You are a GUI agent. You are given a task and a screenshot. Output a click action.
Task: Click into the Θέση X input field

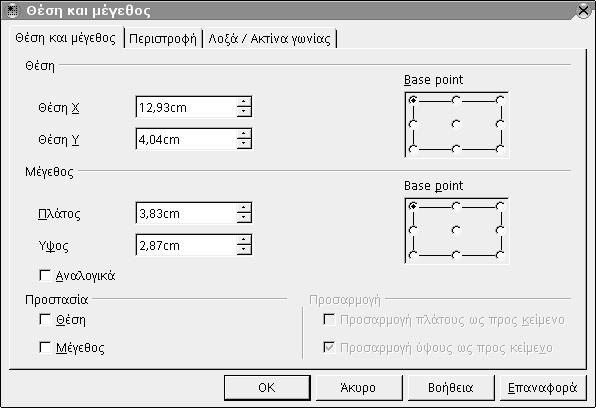point(186,107)
